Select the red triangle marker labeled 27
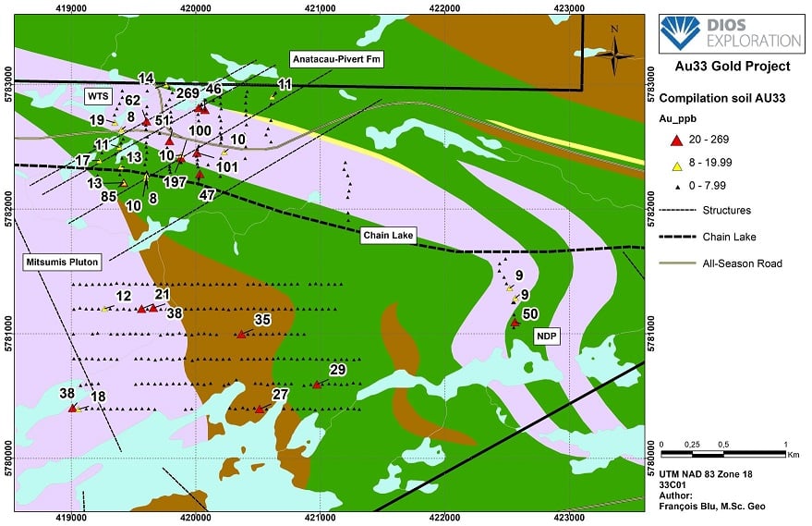Viewport: 812px width, 526px height. point(258,409)
